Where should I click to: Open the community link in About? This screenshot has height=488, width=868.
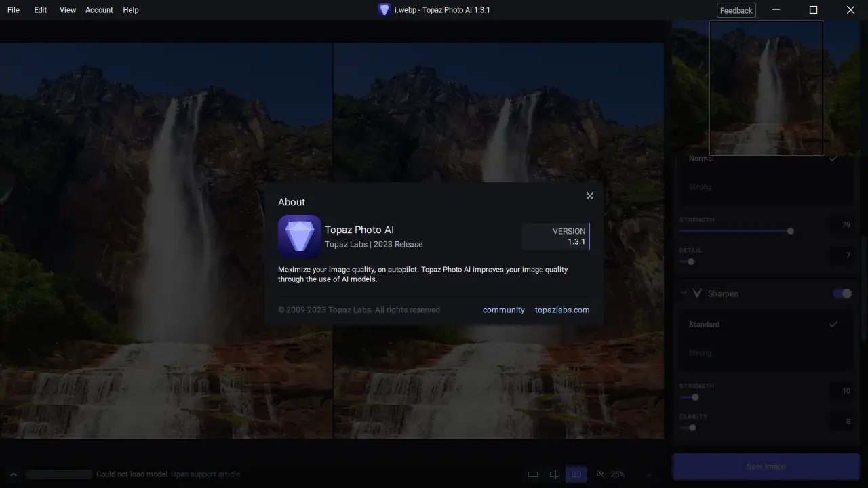point(504,310)
